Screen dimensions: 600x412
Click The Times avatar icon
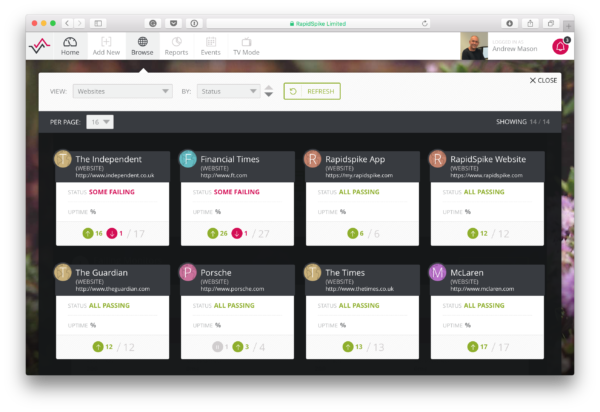tap(313, 272)
